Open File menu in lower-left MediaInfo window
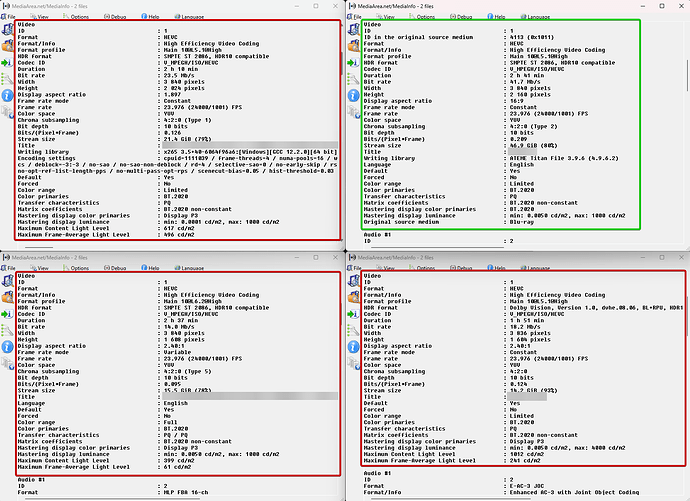 (8, 268)
